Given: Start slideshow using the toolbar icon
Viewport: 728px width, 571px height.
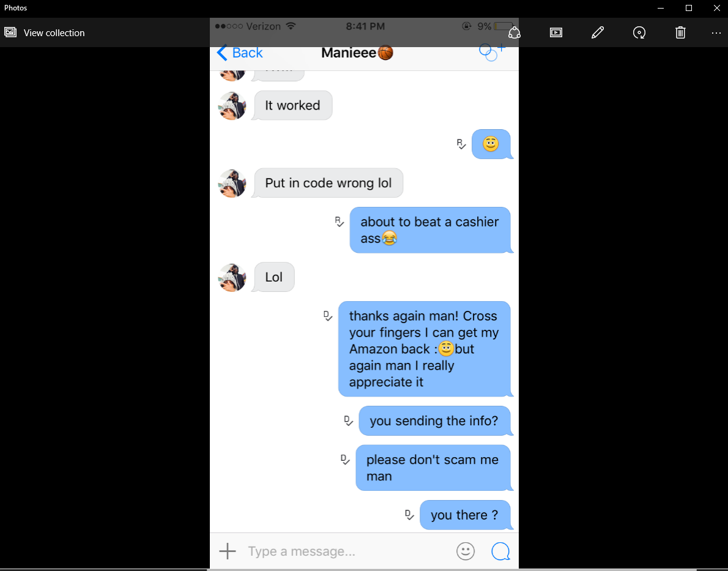Looking at the screenshot, I should 555,32.
